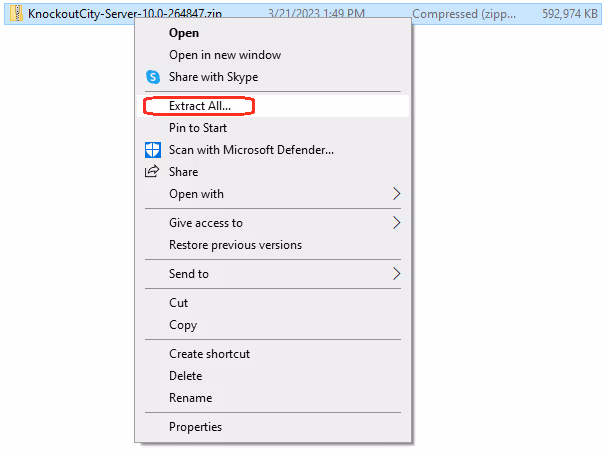Click the Share arrow icon
The image size is (604, 451).
(152, 171)
